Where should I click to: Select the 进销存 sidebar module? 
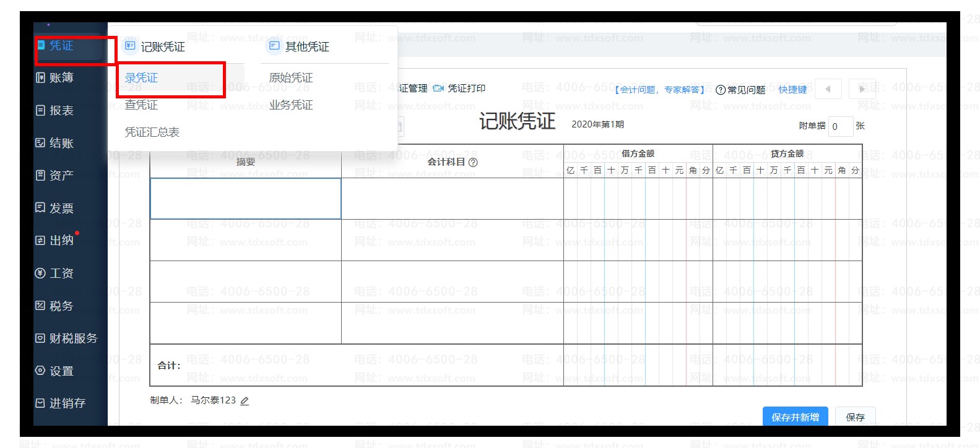pyautogui.click(x=61, y=403)
